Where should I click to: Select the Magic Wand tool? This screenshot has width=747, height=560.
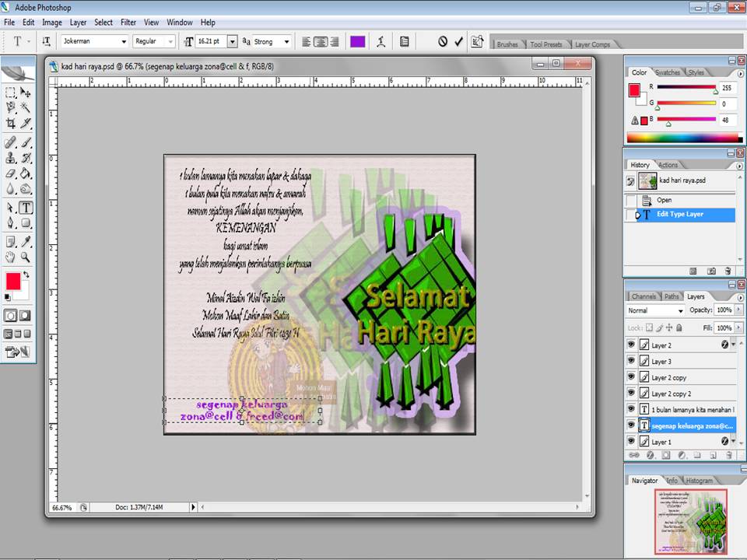coord(26,108)
